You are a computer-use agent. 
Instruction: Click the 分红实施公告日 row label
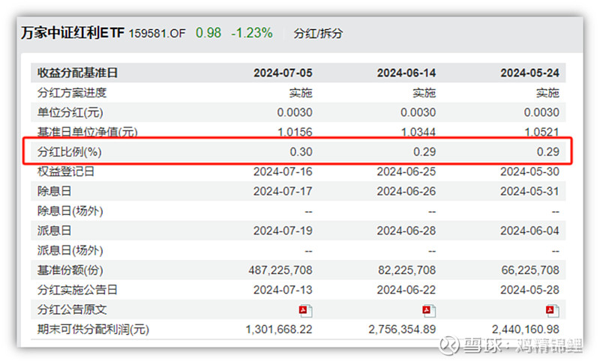77,290
